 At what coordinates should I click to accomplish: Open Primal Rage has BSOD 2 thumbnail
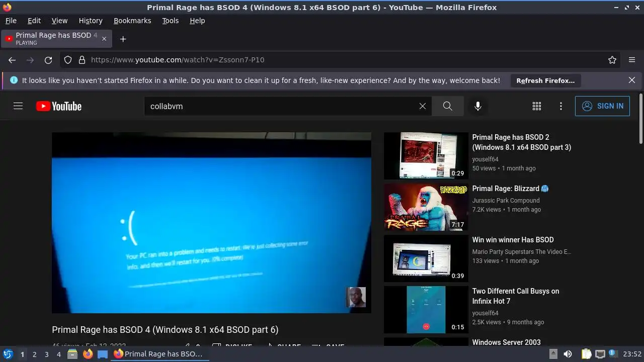pyautogui.click(x=426, y=156)
